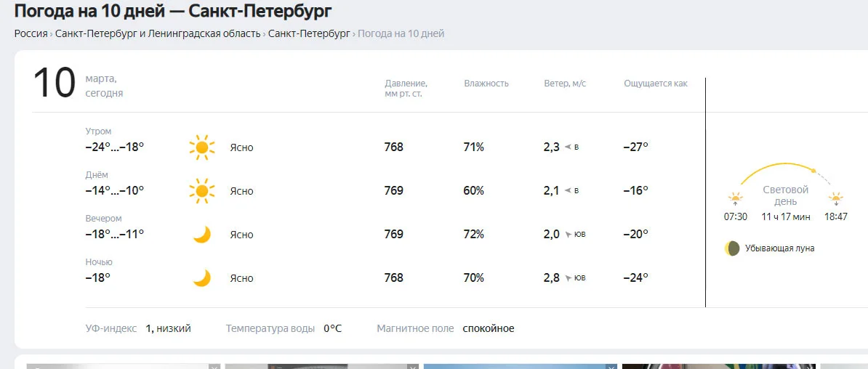Click the feels-like value −16°
This screenshot has height=369, width=868.
click(635, 190)
